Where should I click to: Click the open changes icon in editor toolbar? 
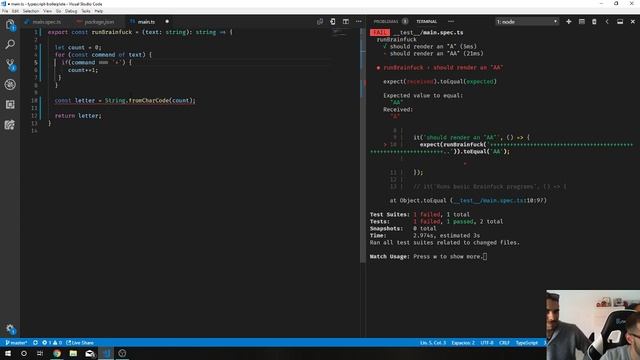tap(320, 22)
